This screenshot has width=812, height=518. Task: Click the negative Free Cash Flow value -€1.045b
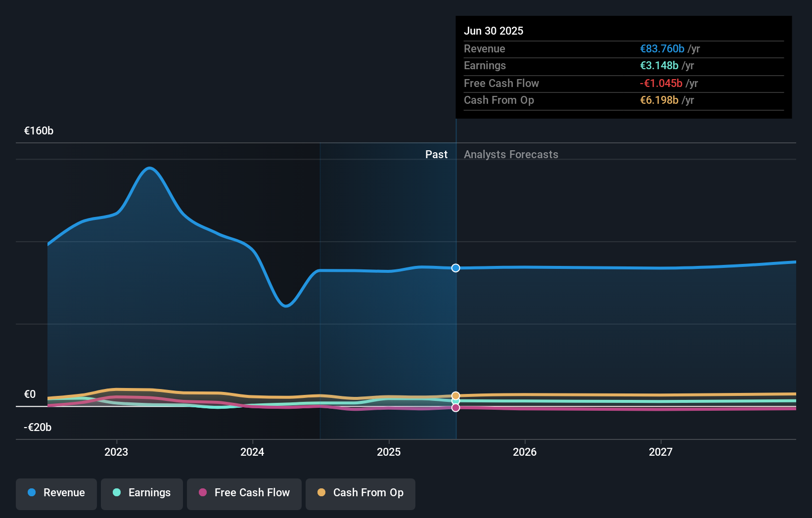point(661,83)
